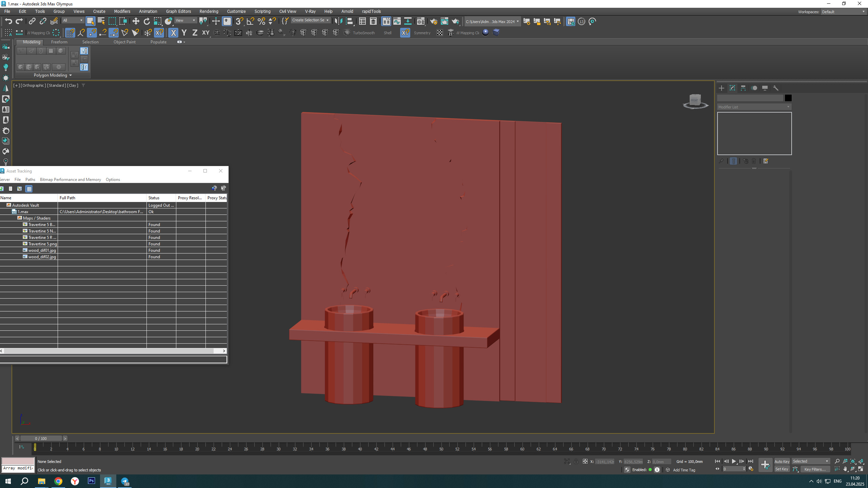
Task: Toggle Angle Snap on the toolbar
Action: (250, 21)
